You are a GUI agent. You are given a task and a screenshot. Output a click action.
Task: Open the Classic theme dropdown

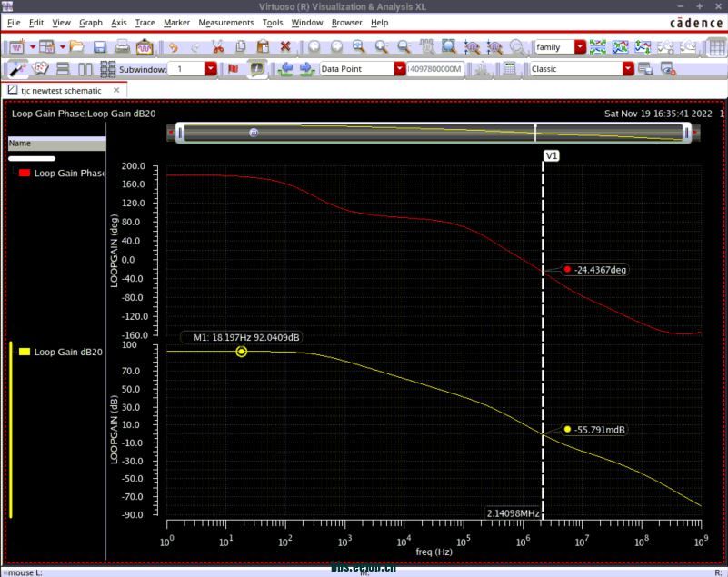click(x=628, y=69)
